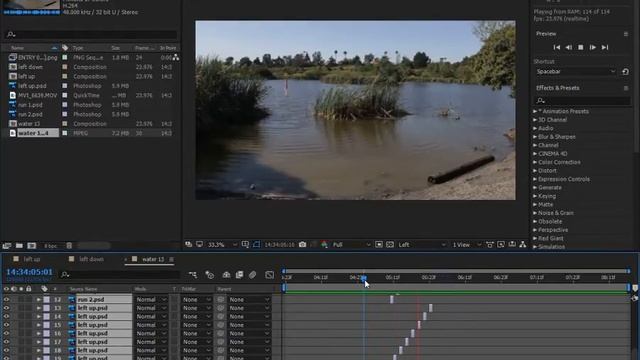Stop preview playback
This screenshot has width=640, height=360.
click(x=580, y=47)
